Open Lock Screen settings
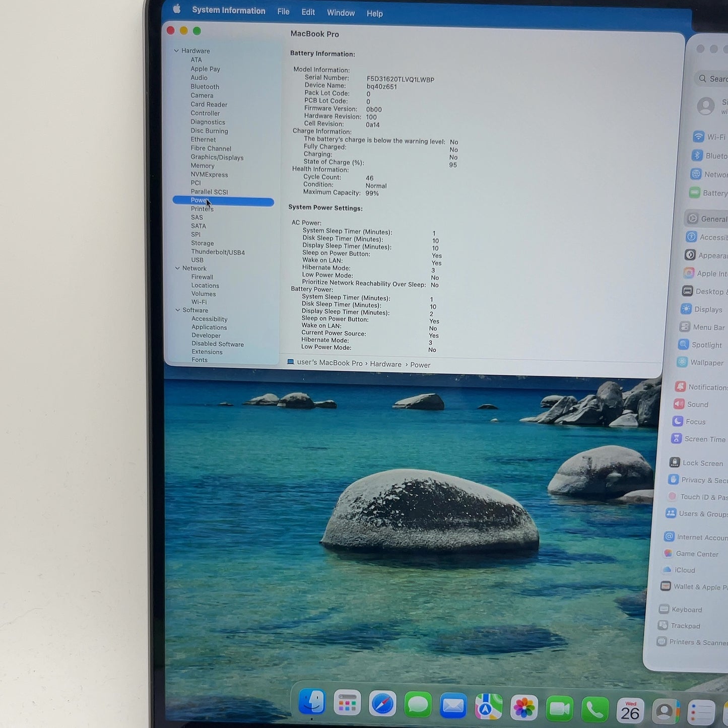728x728 pixels. coord(696,463)
